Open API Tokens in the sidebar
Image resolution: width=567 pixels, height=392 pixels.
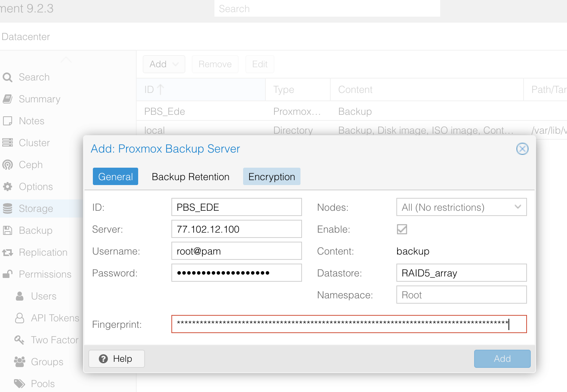[55, 318]
